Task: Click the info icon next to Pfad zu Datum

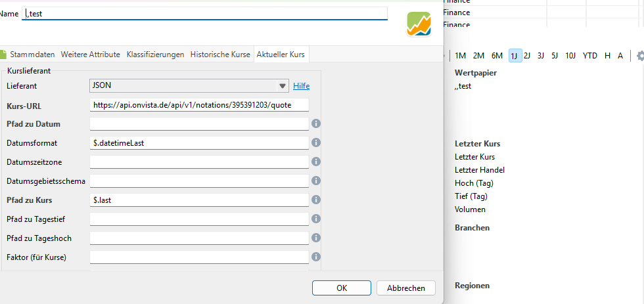Action: 316,123
